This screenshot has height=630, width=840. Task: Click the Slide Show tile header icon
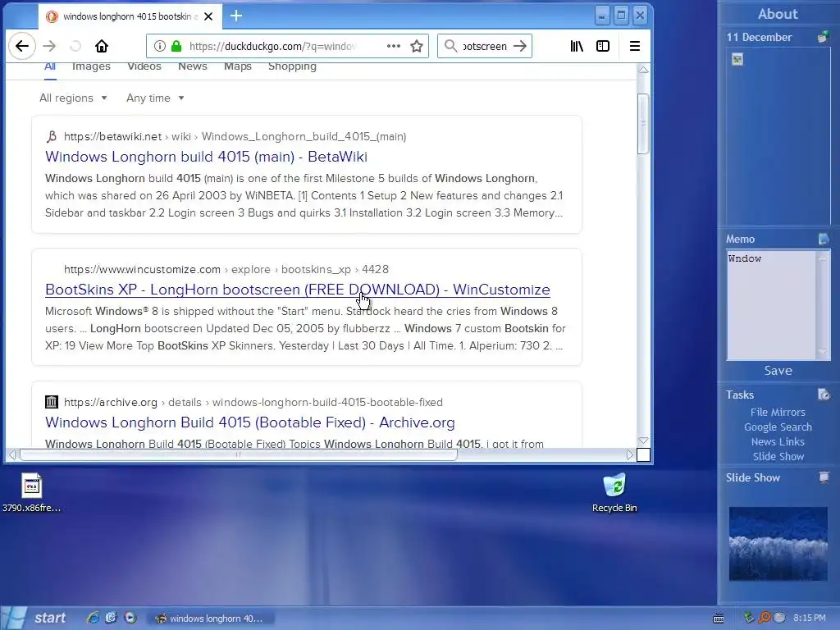click(824, 477)
